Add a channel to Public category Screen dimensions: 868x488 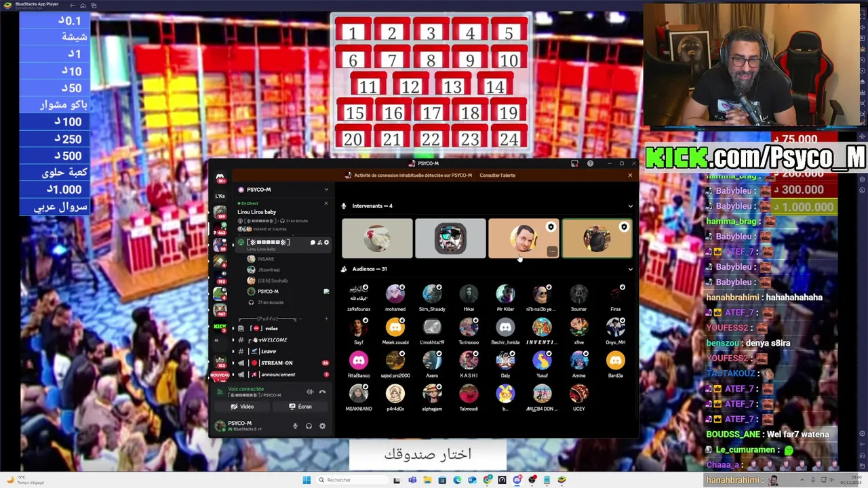[326, 318]
